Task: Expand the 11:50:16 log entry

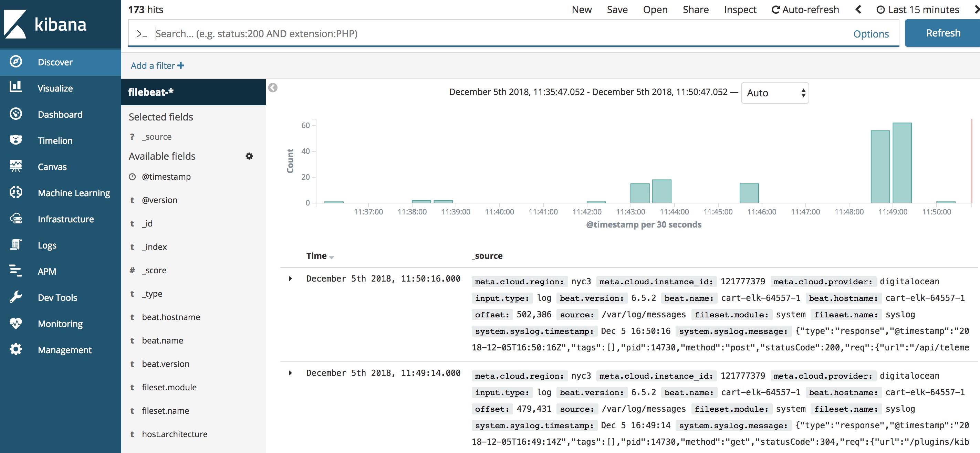Action: coord(290,279)
